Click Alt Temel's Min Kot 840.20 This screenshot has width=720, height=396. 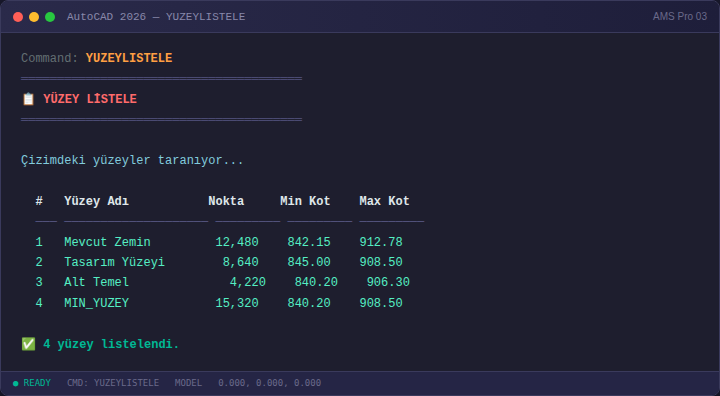tap(316, 282)
